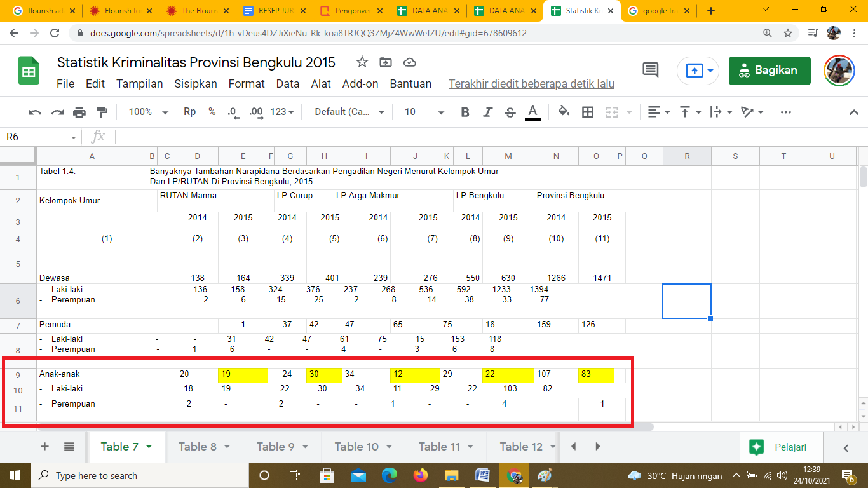
Task: Open the zoom 100% dropdown
Action: click(147, 112)
